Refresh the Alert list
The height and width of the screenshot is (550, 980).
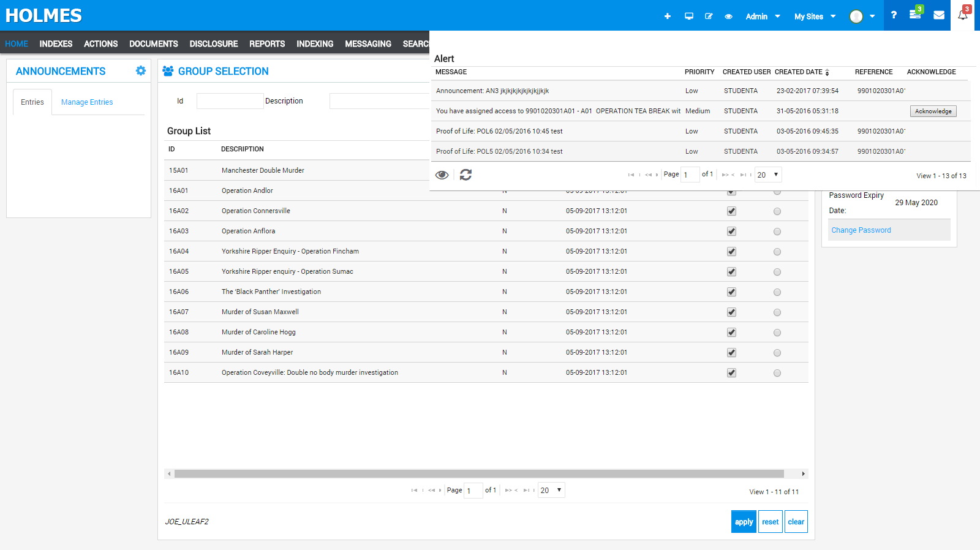tap(466, 175)
